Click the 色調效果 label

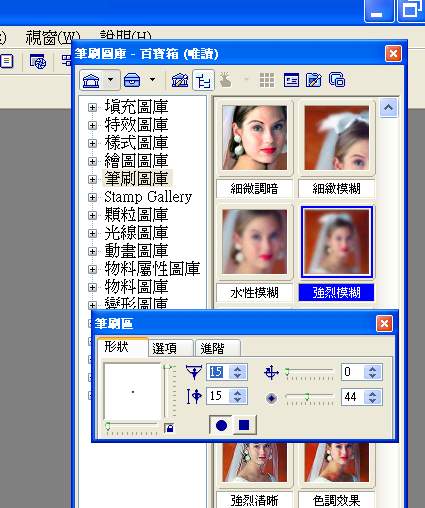[337, 500]
